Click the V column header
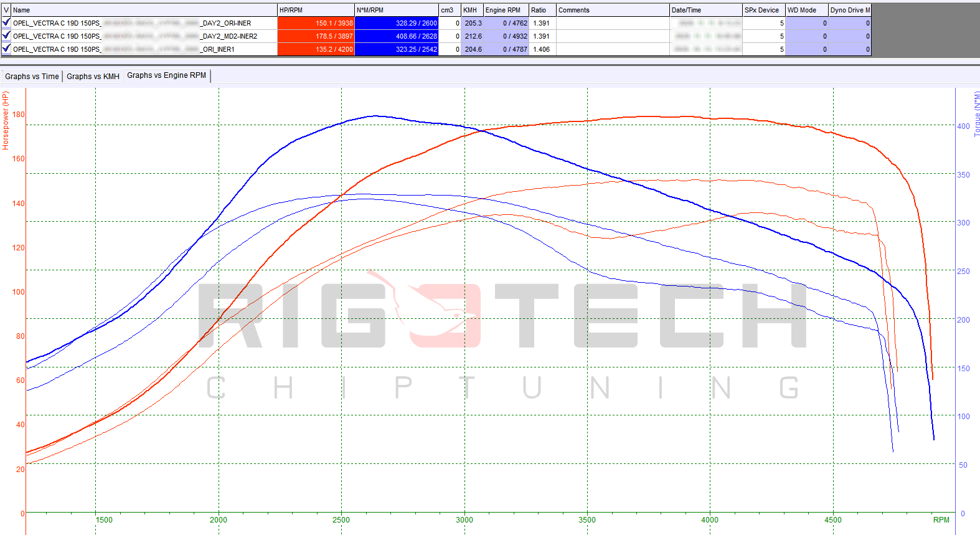This screenshot has width=980, height=535. click(6, 10)
